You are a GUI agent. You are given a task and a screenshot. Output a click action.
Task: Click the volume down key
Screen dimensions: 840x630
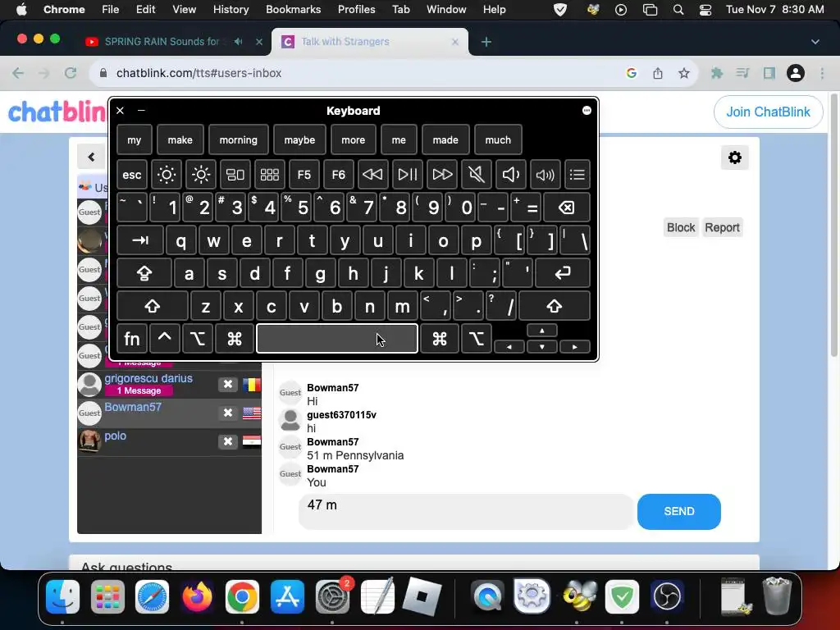[510, 174]
